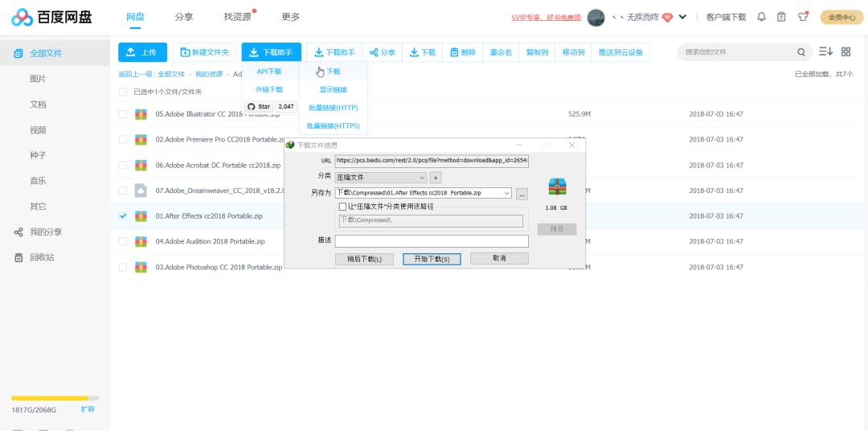
Task: Click the 删除 delete toolbar button
Action: click(463, 52)
